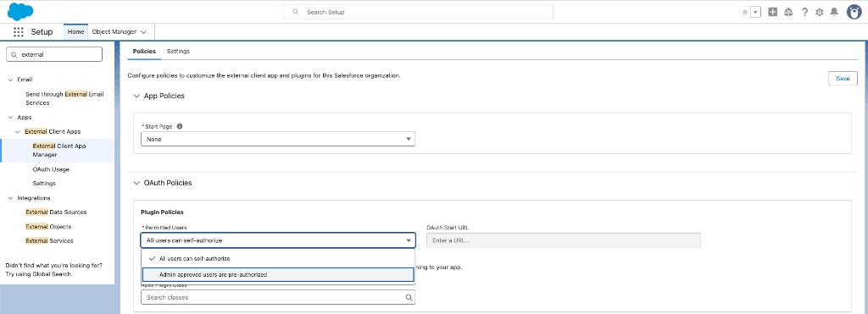
Task: Open the user profile avatar
Action: pyautogui.click(x=854, y=12)
